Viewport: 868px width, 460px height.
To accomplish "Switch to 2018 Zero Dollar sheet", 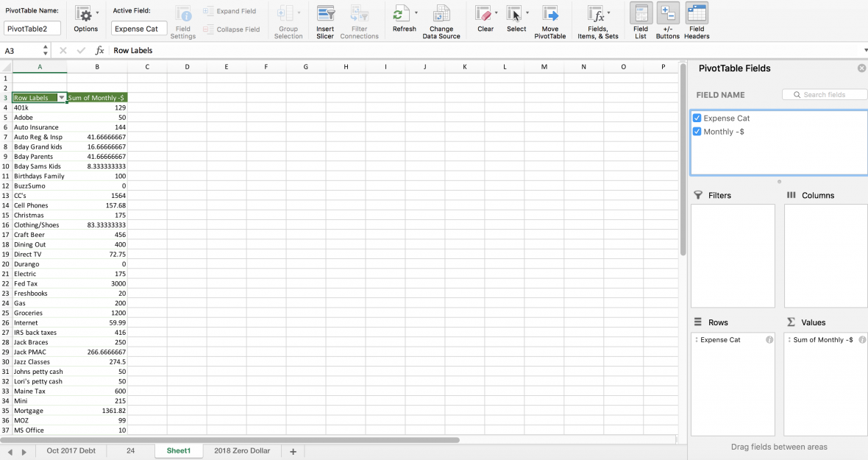I will 242,450.
